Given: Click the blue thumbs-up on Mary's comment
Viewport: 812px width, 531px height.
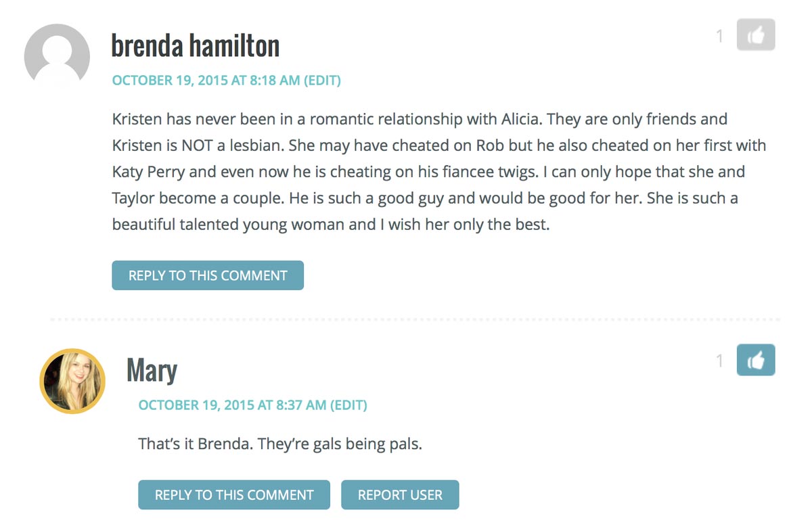Looking at the screenshot, I should coord(755,361).
